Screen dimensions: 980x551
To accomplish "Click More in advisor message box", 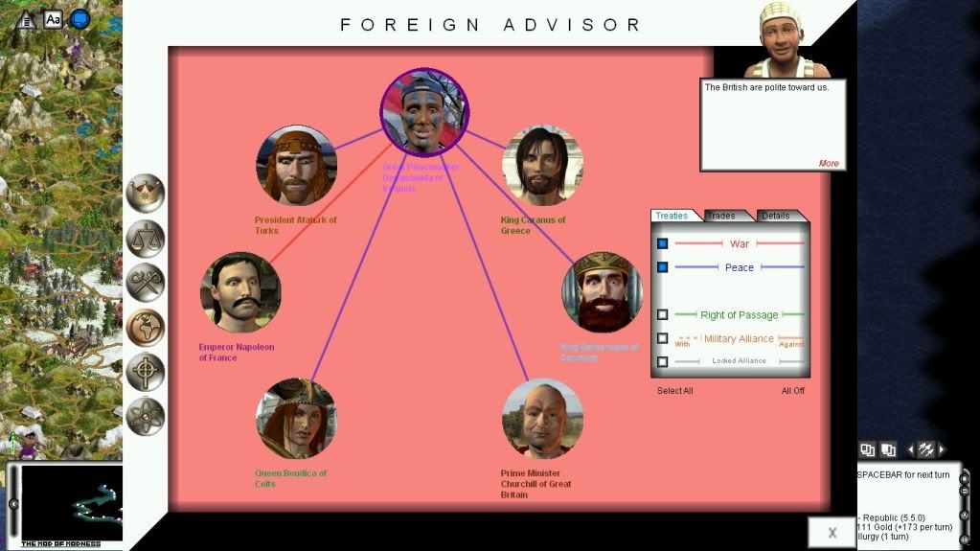I will (x=829, y=163).
